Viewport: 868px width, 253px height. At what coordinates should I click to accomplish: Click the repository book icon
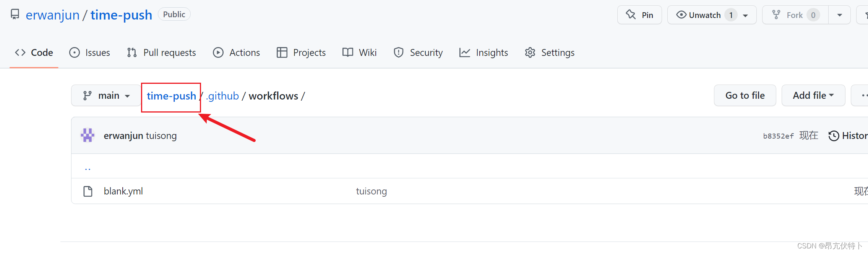pos(15,15)
